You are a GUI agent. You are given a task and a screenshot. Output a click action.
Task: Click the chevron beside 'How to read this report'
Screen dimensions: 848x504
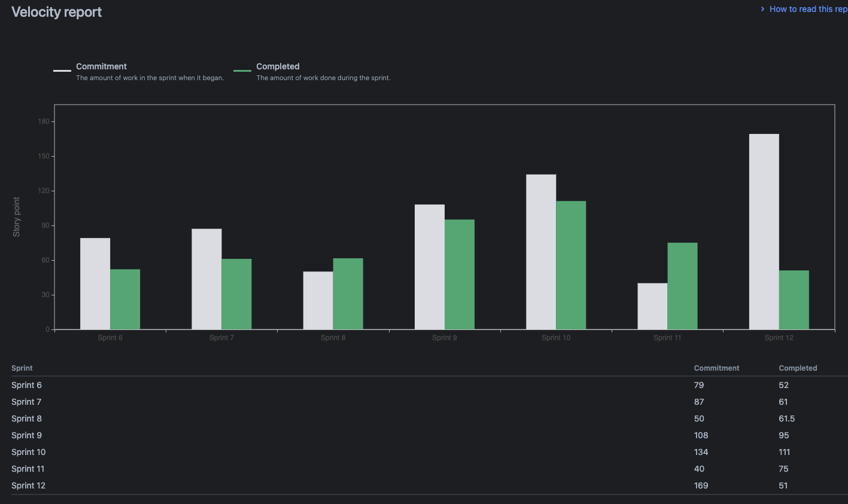(x=762, y=9)
